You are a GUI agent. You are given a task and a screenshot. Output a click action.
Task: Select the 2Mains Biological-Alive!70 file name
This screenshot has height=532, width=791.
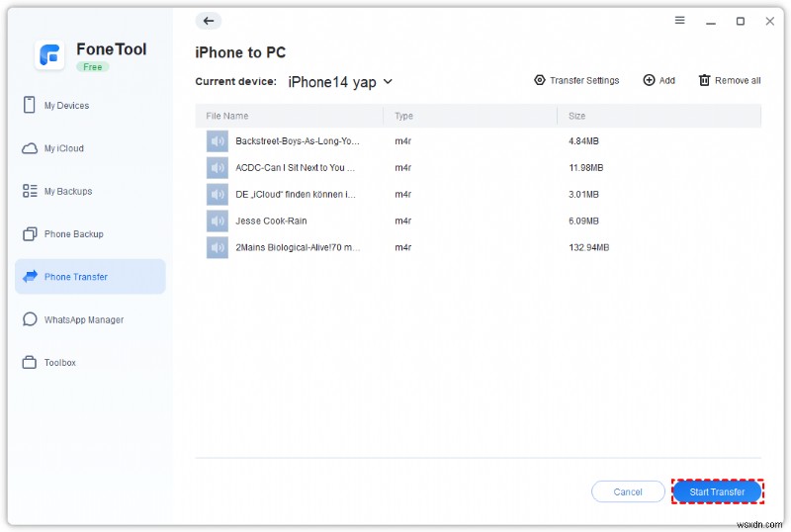(298, 247)
